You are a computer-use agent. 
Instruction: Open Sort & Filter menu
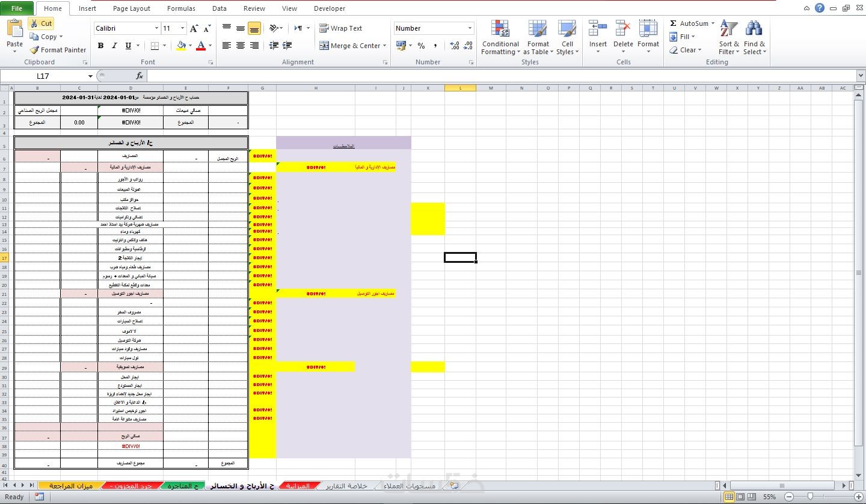(x=729, y=37)
